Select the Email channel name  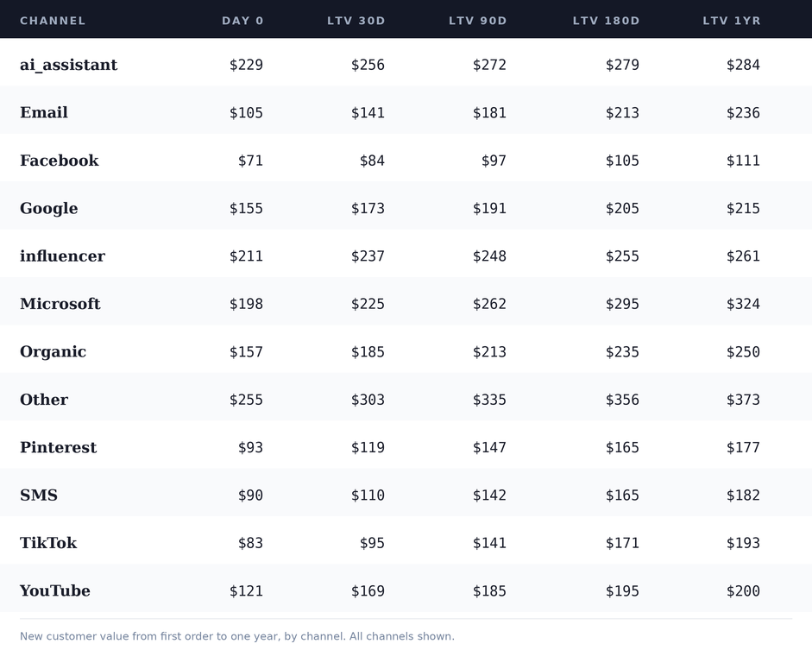coord(44,112)
